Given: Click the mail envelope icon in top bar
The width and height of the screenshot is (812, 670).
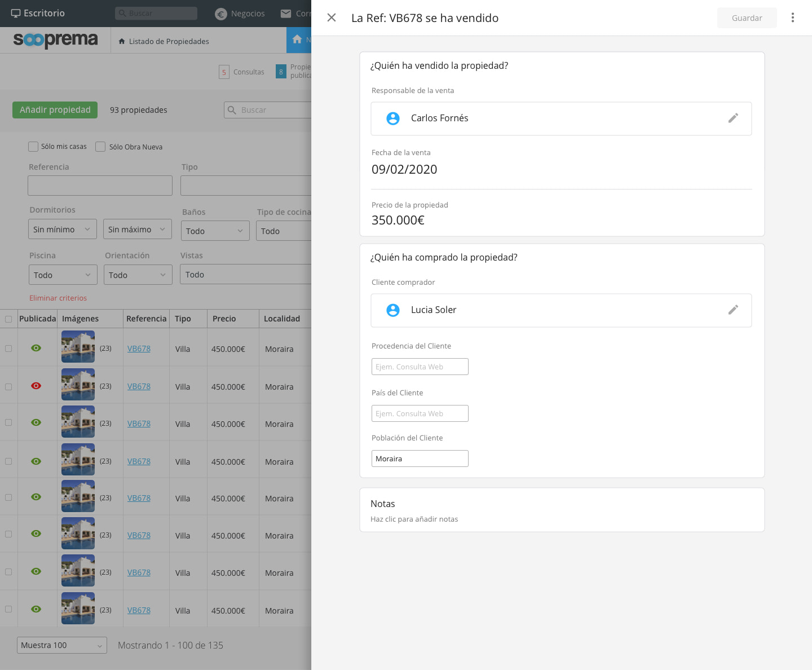Looking at the screenshot, I should (286, 14).
